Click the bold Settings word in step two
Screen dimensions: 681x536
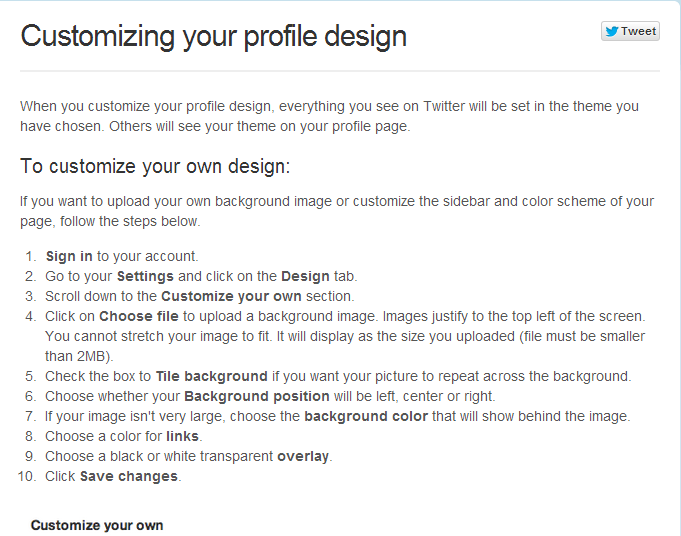tap(145, 276)
